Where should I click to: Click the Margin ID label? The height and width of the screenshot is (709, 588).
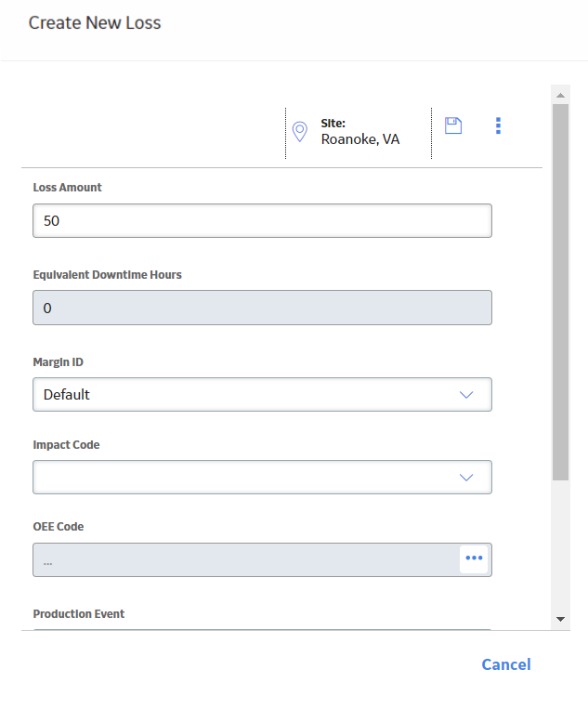pos(58,362)
